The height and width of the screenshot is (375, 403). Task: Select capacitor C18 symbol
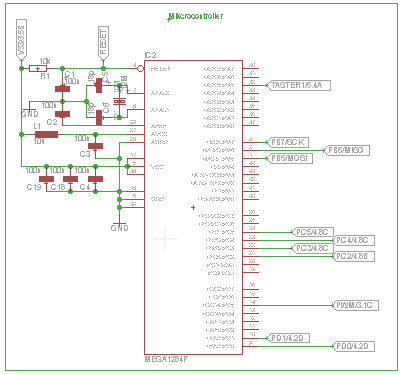[70, 179]
